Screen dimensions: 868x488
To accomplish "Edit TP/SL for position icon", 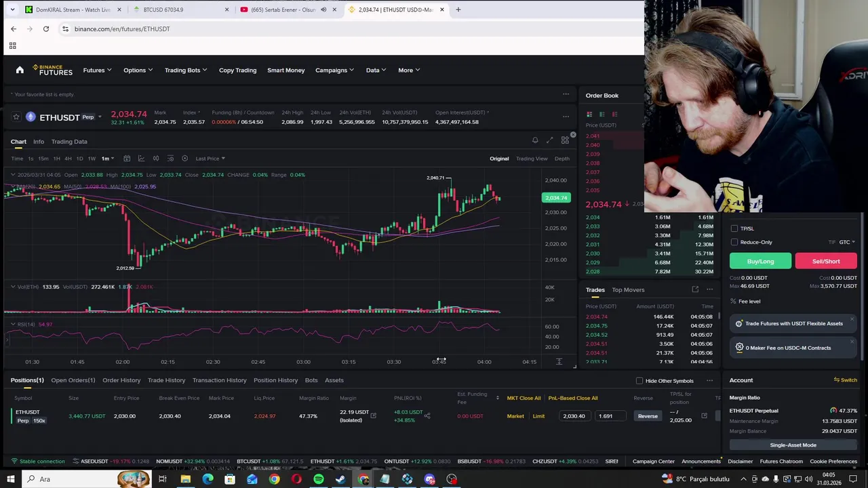I will (x=704, y=416).
